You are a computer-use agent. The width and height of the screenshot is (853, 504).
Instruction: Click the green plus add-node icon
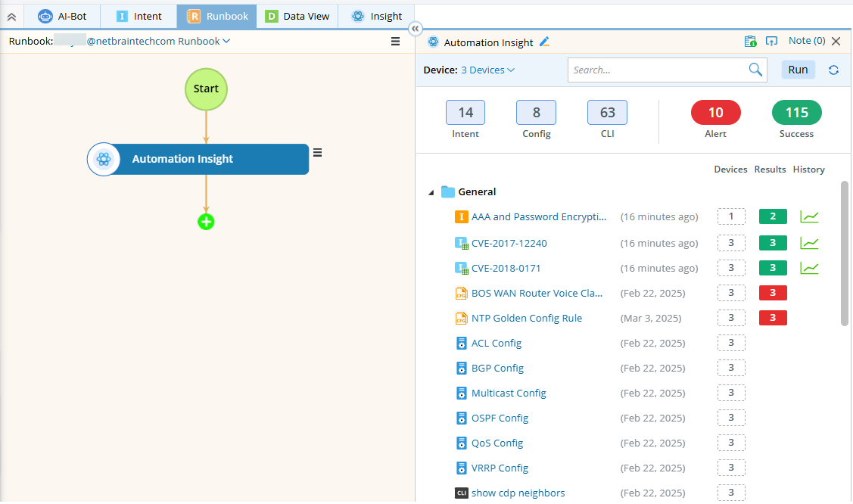coord(206,222)
